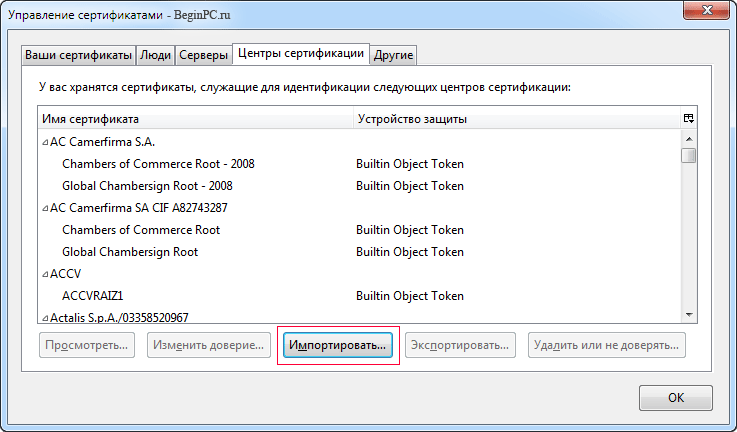Click Удалить или не доверять... button
The image size is (737, 432).
(x=606, y=345)
